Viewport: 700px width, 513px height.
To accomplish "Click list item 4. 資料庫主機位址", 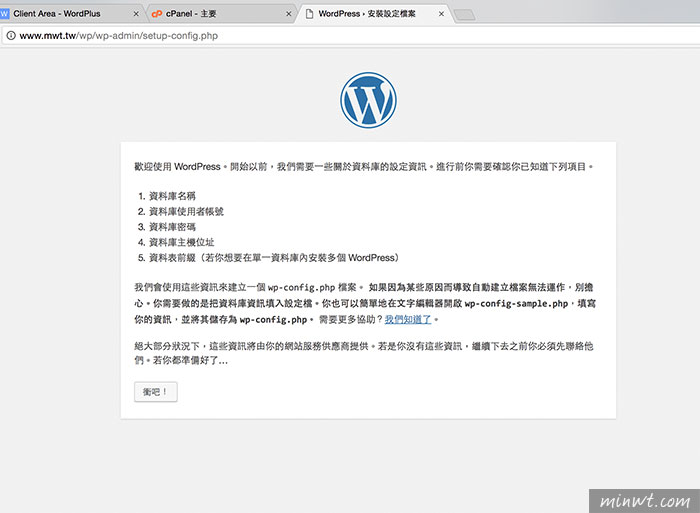I will click(176, 242).
